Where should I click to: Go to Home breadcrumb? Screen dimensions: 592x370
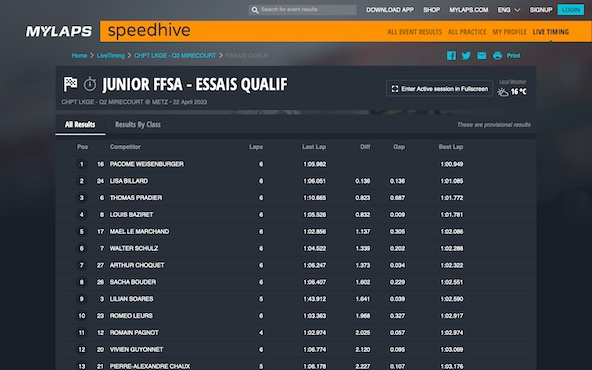pyautogui.click(x=79, y=56)
